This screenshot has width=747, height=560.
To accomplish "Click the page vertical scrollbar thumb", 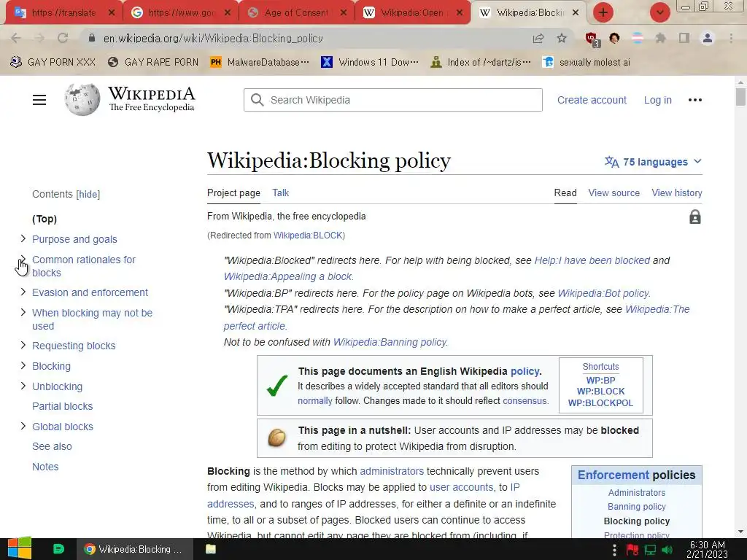I will tap(740, 97).
